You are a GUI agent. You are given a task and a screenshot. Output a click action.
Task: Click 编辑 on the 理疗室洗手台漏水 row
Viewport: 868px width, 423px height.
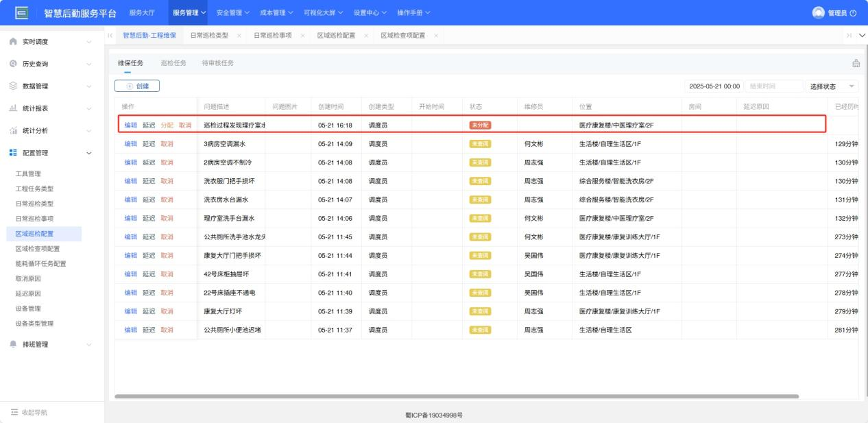131,218
